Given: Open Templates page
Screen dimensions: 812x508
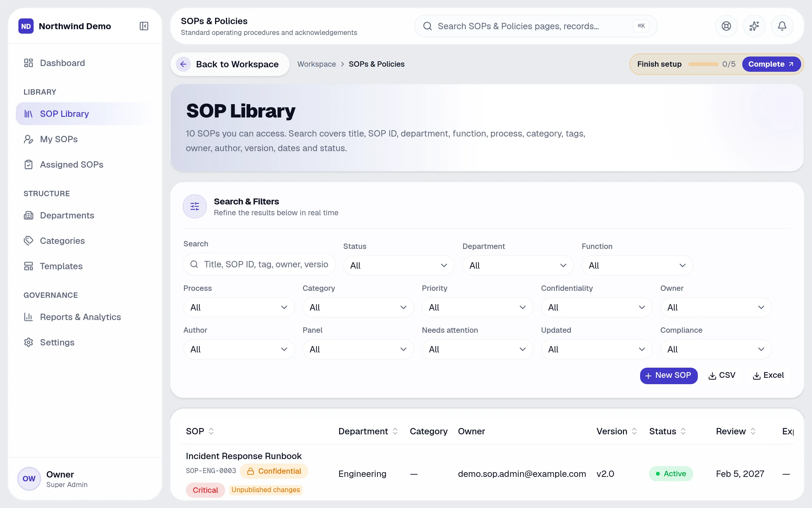Looking at the screenshot, I should pyautogui.click(x=85, y=266).
